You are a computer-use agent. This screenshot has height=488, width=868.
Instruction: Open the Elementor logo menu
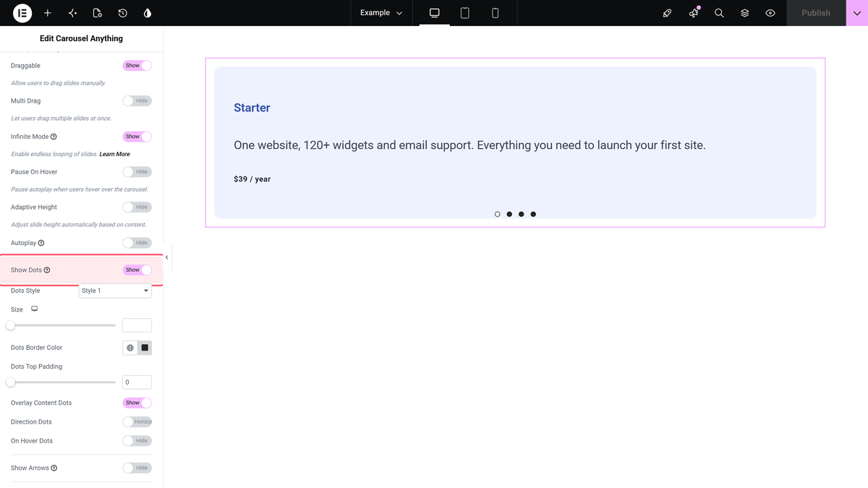pos(22,13)
